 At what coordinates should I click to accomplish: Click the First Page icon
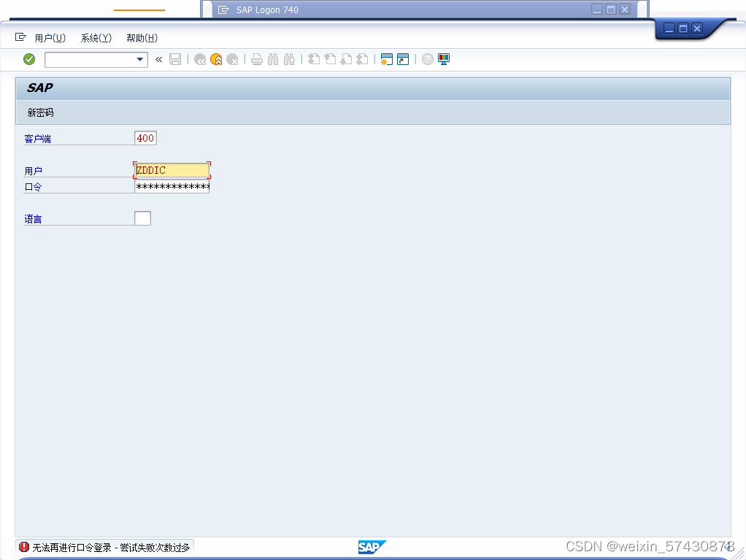(314, 59)
